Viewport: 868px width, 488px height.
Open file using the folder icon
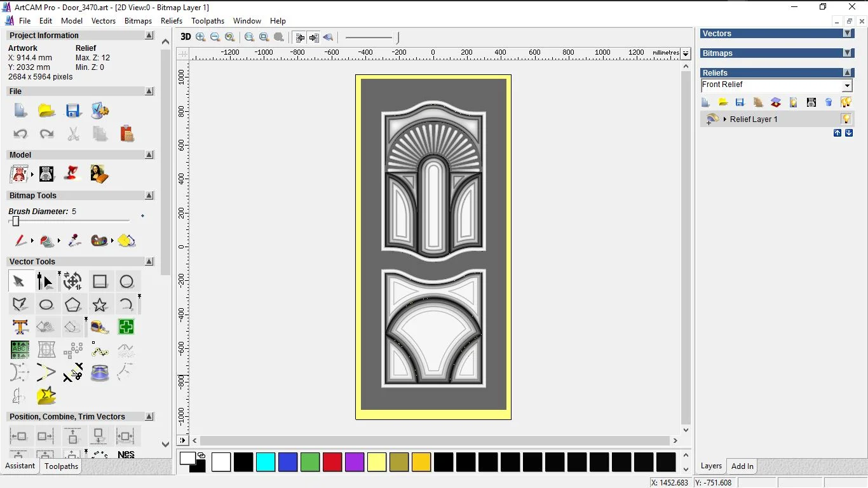point(46,111)
